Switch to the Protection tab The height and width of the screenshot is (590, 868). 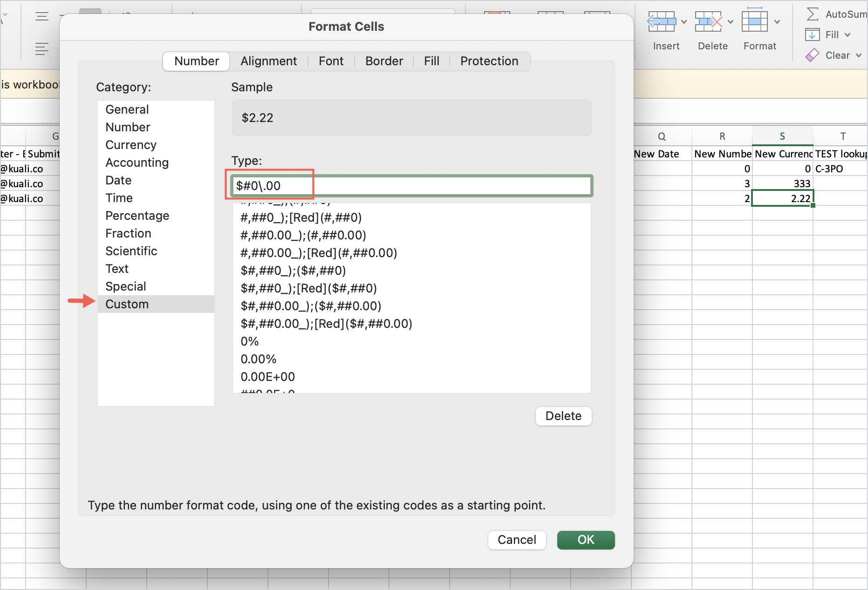coord(489,61)
